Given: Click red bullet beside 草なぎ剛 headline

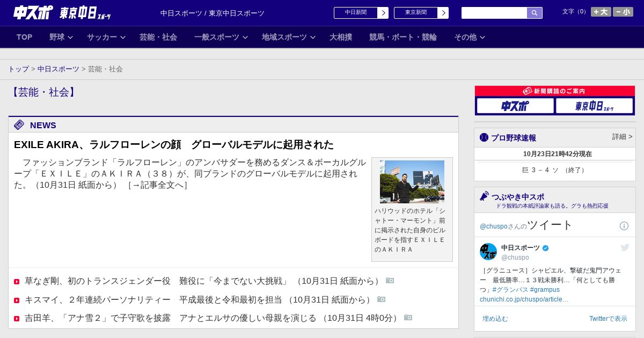Looking at the screenshot, I should [x=17, y=282].
